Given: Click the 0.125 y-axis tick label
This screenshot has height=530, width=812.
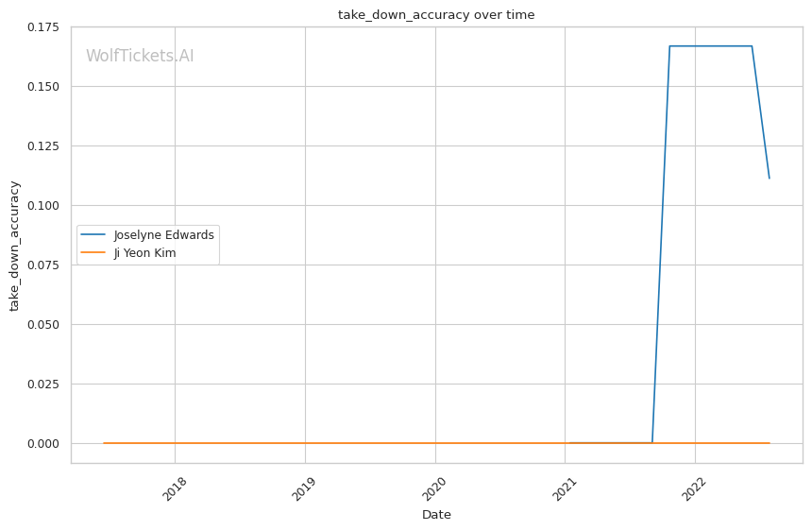Looking at the screenshot, I should coord(44,146).
